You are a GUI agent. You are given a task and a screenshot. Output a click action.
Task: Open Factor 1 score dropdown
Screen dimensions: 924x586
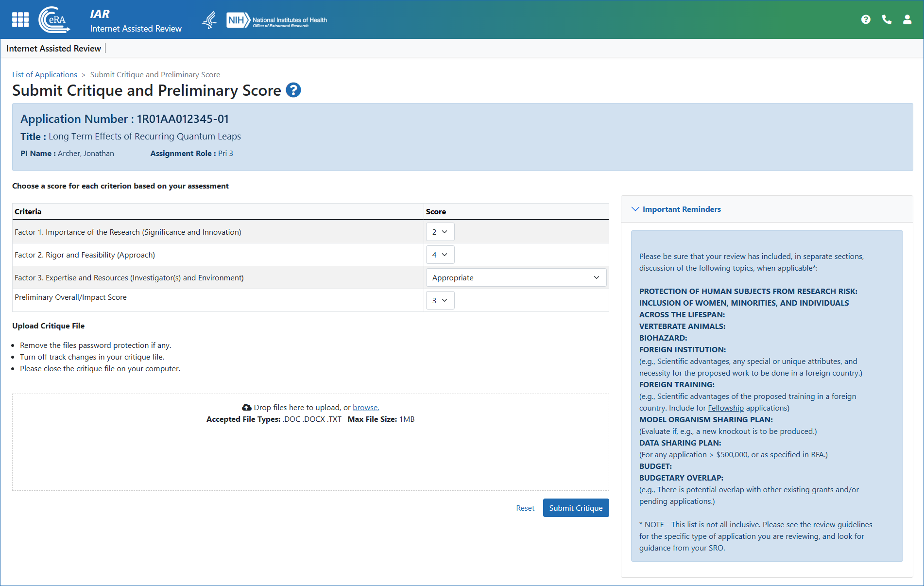440,232
